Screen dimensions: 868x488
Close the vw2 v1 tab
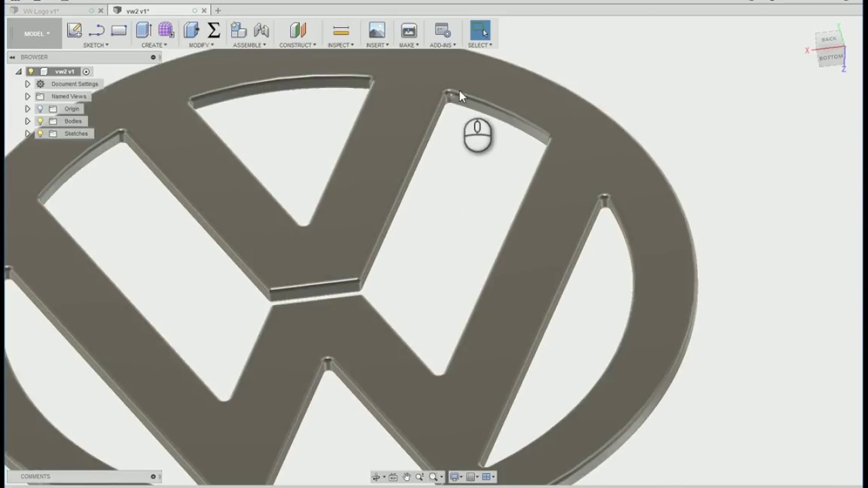pos(204,11)
